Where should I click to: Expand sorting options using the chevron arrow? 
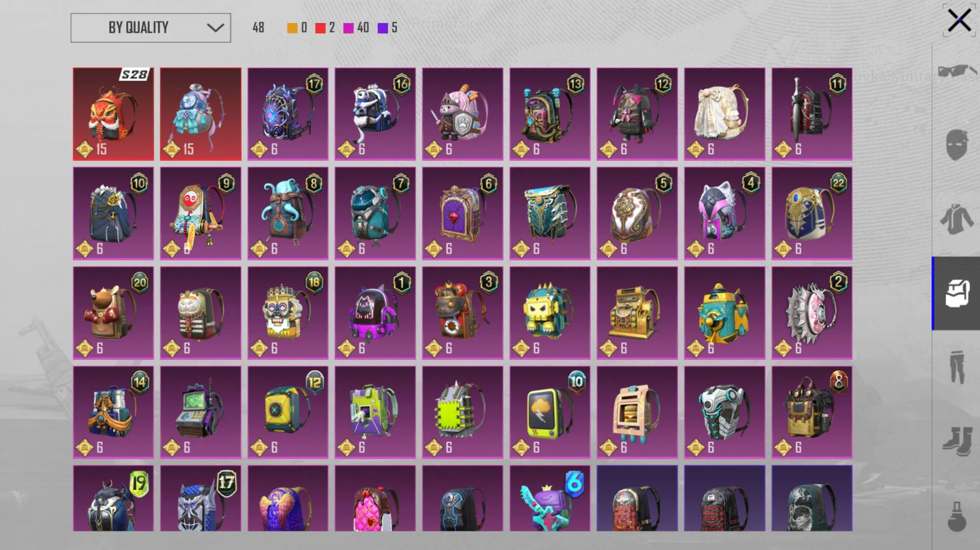click(x=215, y=28)
